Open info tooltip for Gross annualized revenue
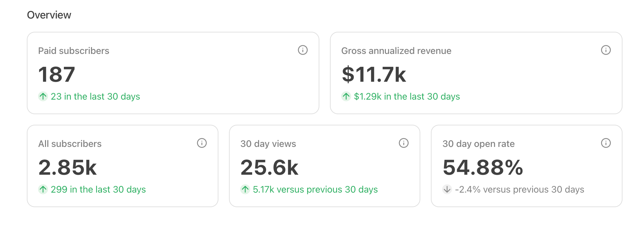Viewport: 644px width, 227px height. 606,50
